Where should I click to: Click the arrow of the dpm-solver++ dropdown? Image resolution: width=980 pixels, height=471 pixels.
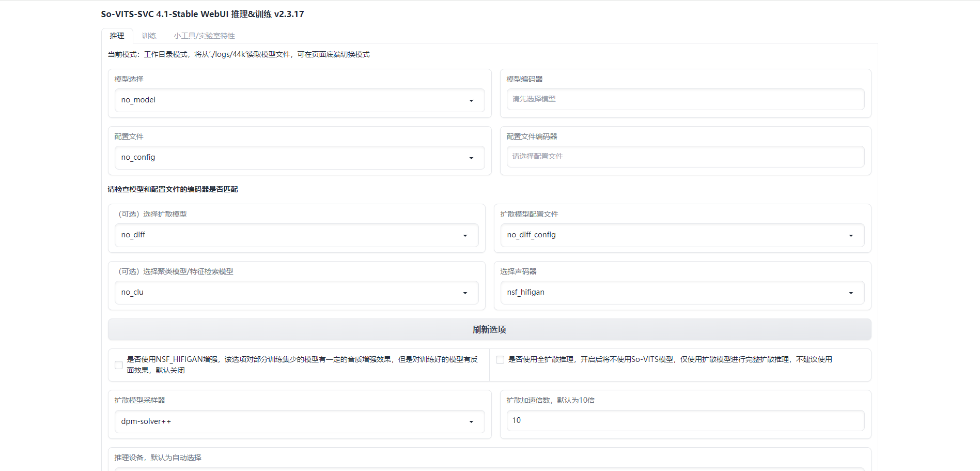471,422
